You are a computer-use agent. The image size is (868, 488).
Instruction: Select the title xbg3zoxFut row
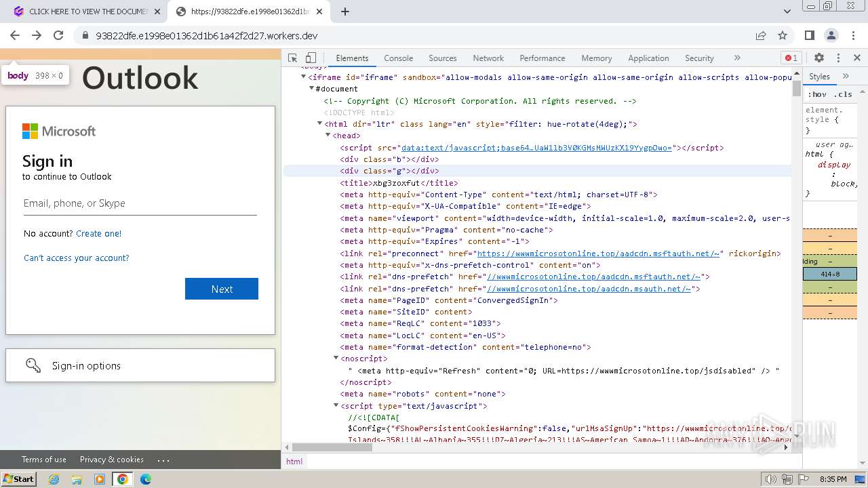(399, 183)
